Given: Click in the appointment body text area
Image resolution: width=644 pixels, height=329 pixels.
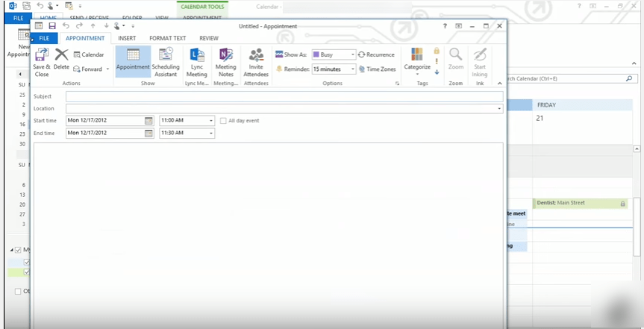Looking at the screenshot, I should 268,234.
